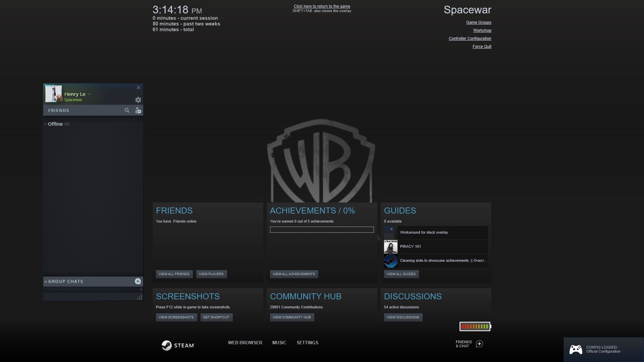Expand the Offline friends group
Screen dimensions: 644x362
click(46, 124)
